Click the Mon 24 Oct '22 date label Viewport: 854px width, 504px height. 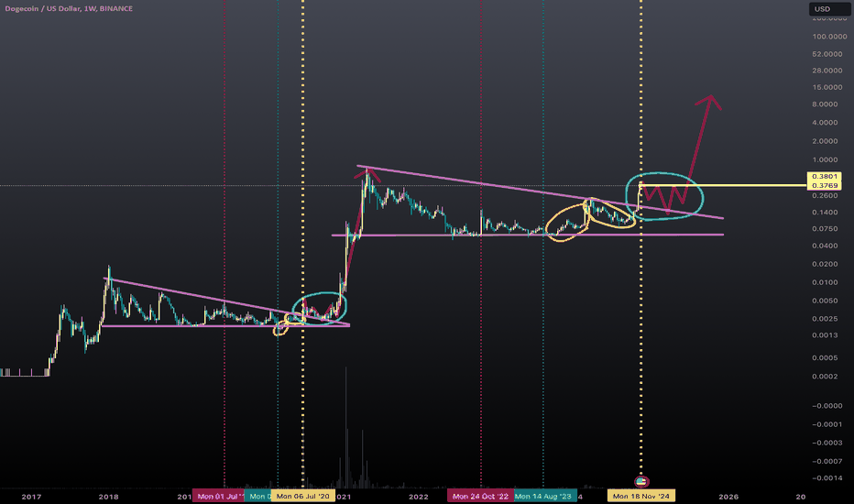click(480, 496)
